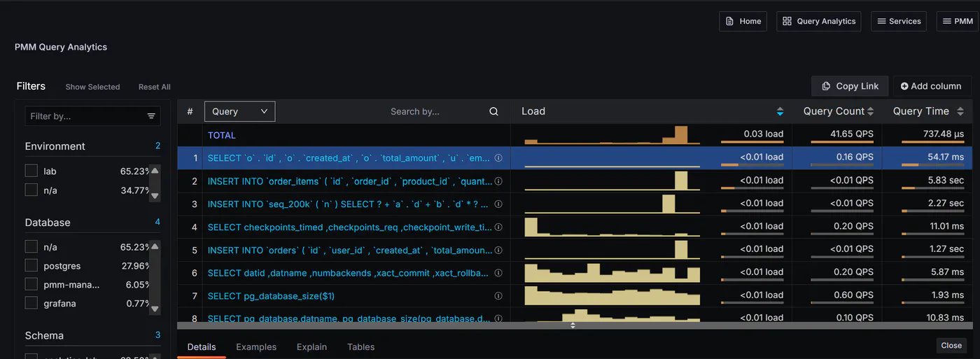Check the lab environment checkbox
The width and height of the screenshot is (980, 359).
click(x=31, y=171)
